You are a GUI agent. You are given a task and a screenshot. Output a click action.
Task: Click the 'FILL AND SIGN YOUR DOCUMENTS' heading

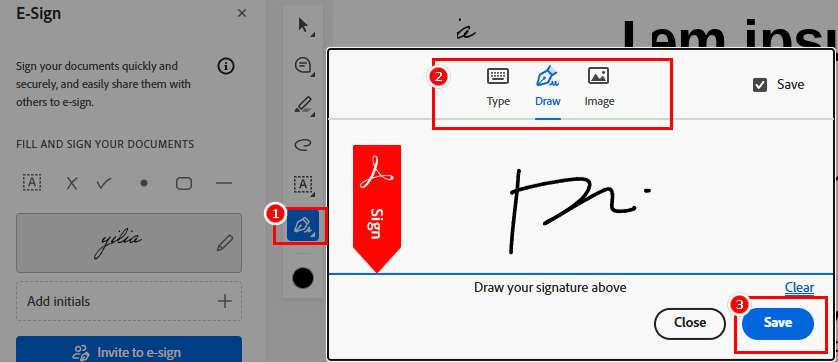105,144
